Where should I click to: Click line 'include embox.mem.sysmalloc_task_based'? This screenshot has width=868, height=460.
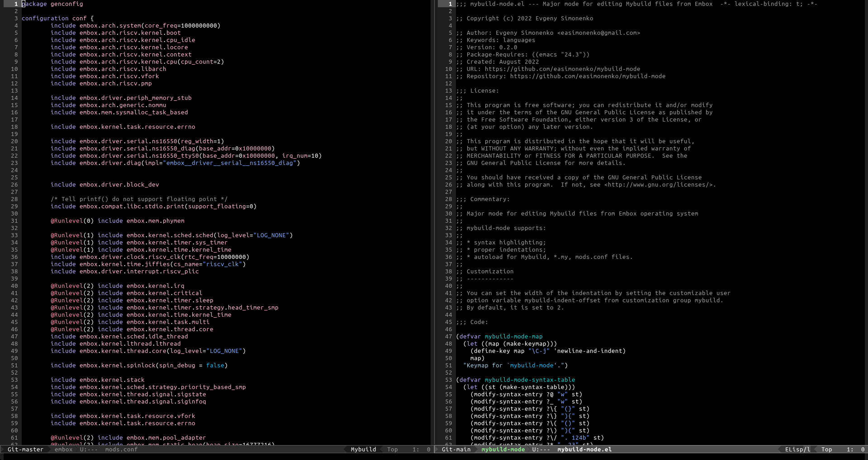(x=119, y=113)
